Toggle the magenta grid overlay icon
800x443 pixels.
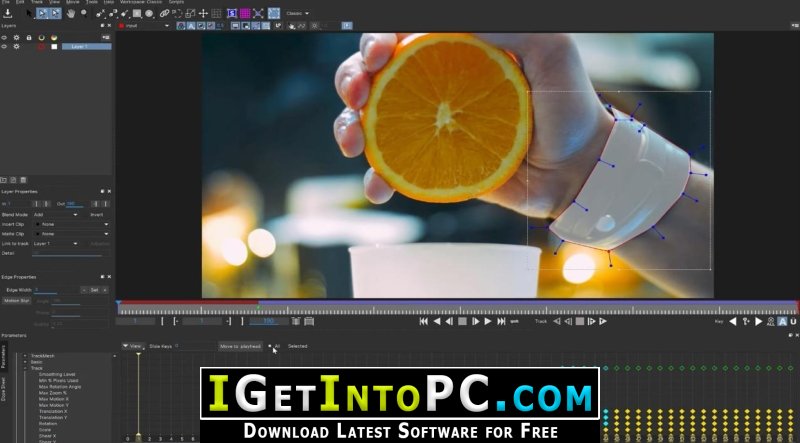pyautogui.click(x=245, y=13)
